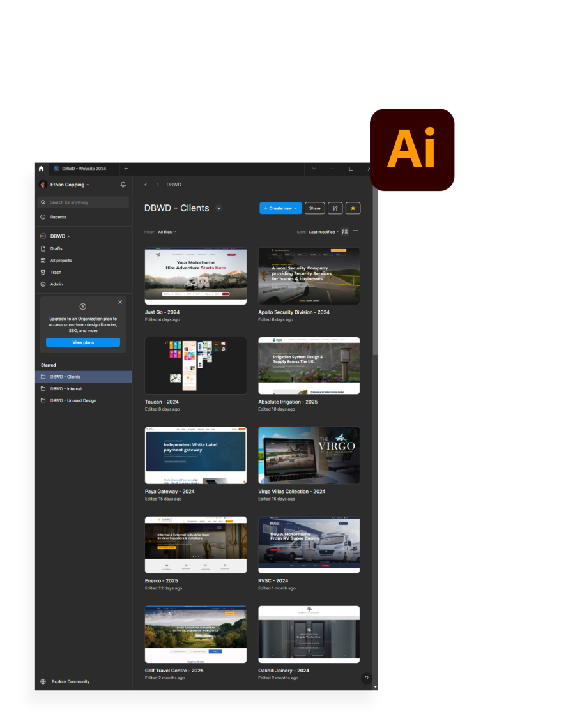The image size is (575, 728).
Task: Expand the Ethan Copping account menu
Action: click(x=88, y=185)
